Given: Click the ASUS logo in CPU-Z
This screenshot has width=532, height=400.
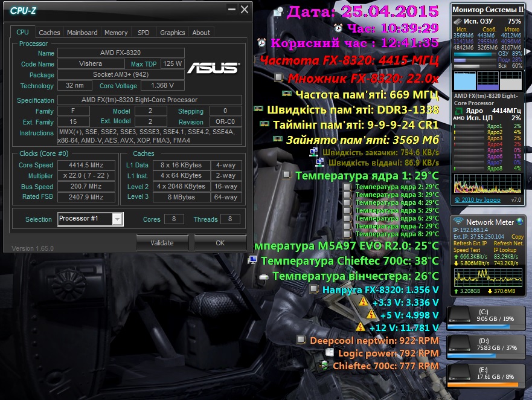Looking at the screenshot, I should point(213,68).
